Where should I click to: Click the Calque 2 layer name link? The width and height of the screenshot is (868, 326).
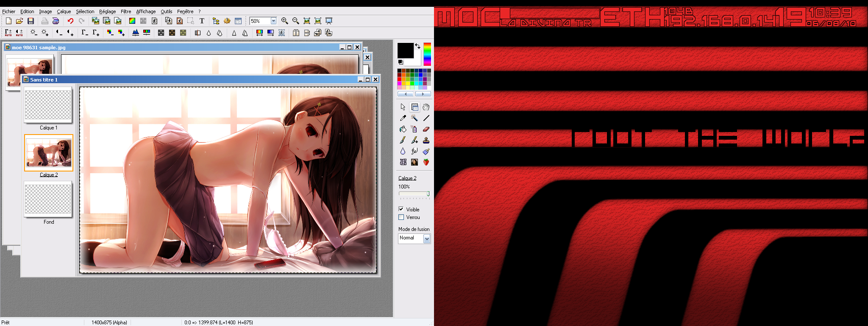49,175
